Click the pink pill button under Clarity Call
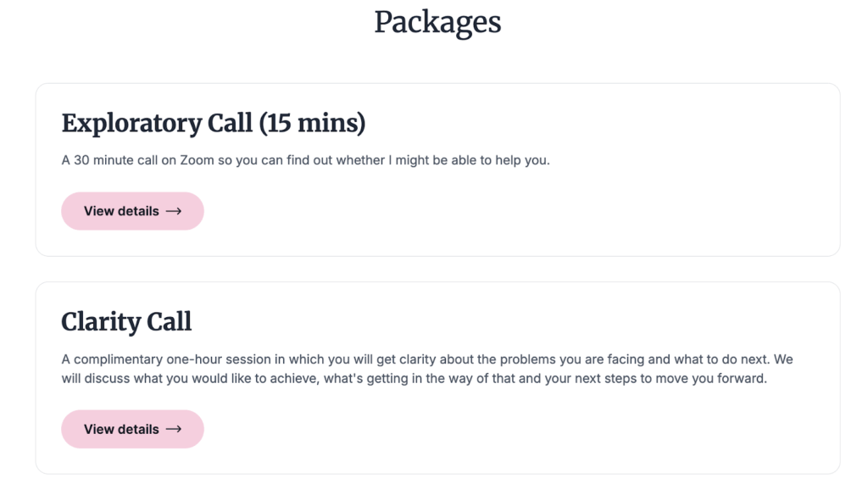868x495 pixels. (x=132, y=429)
